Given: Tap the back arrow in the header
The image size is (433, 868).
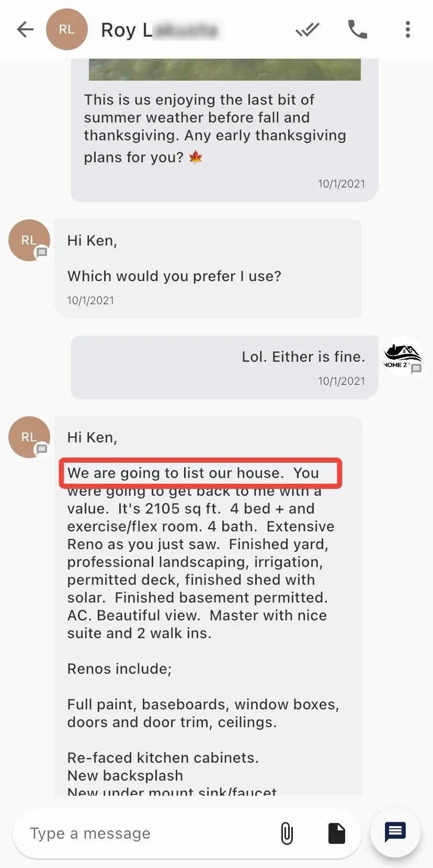Looking at the screenshot, I should click(x=25, y=30).
